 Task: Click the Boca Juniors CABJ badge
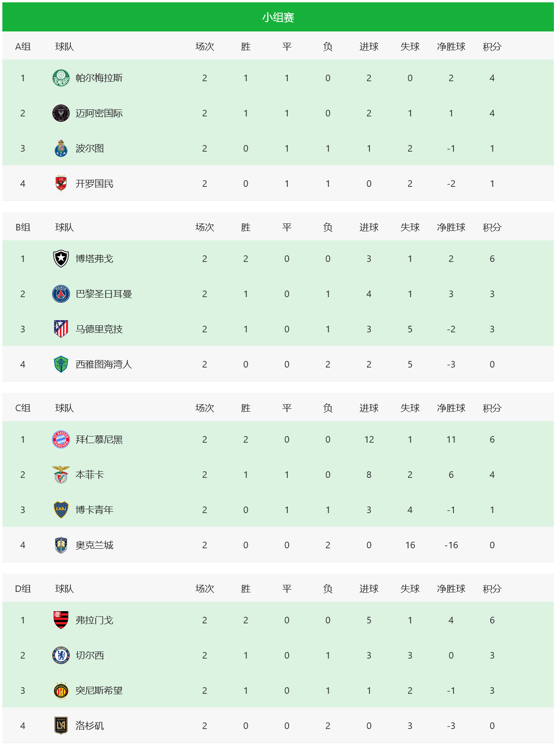[x=61, y=510]
